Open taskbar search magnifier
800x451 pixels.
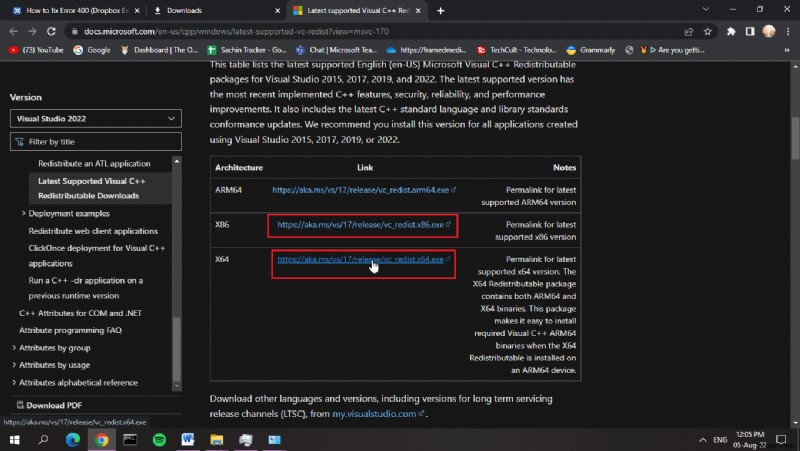(43, 440)
